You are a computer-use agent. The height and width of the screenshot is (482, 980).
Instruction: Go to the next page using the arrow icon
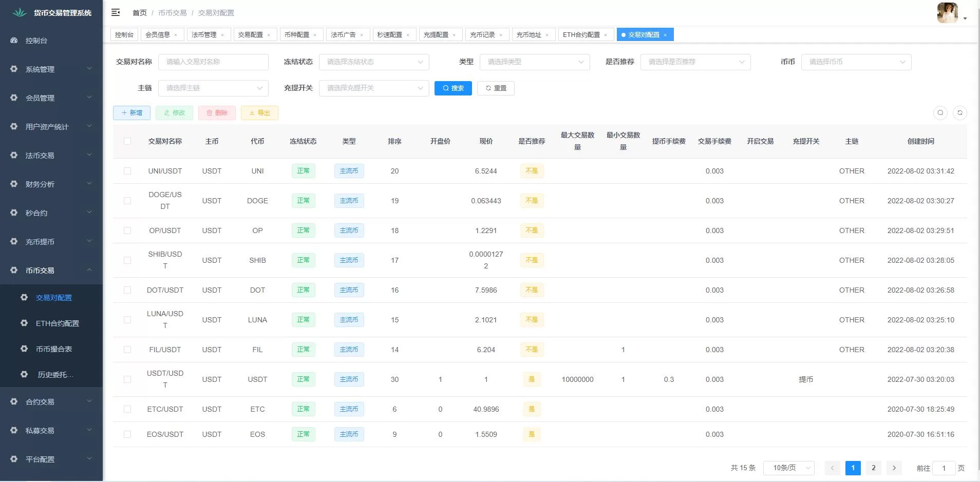coord(894,468)
